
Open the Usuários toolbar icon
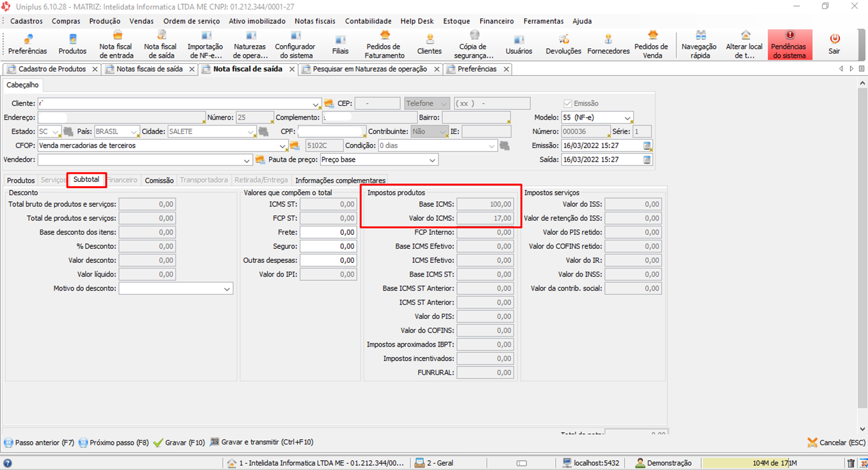click(519, 45)
